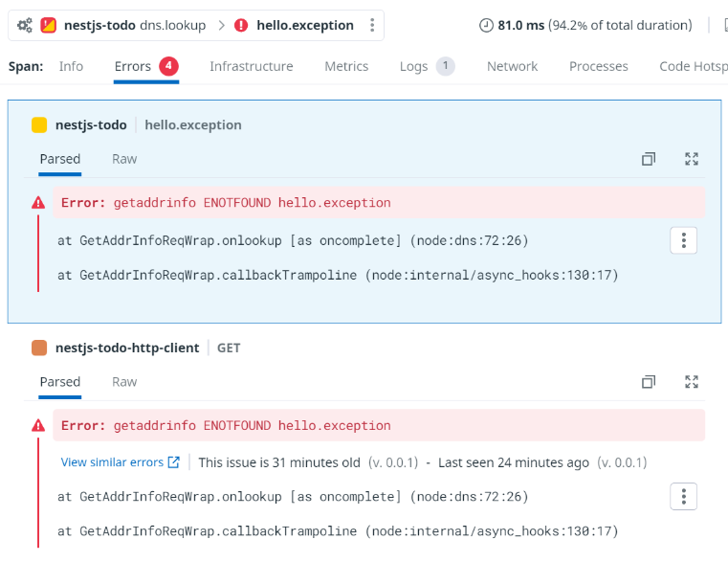The width and height of the screenshot is (728, 562).
Task: Click the orange nestjs-todo-http-client color swatch
Action: click(x=39, y=348)
